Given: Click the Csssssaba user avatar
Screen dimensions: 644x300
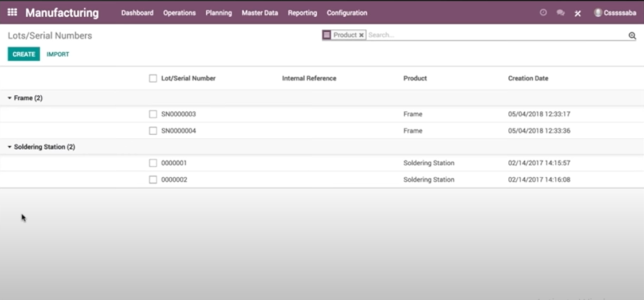Looking at the screenshot, I should pyautogui.click(x=598, y=13).
